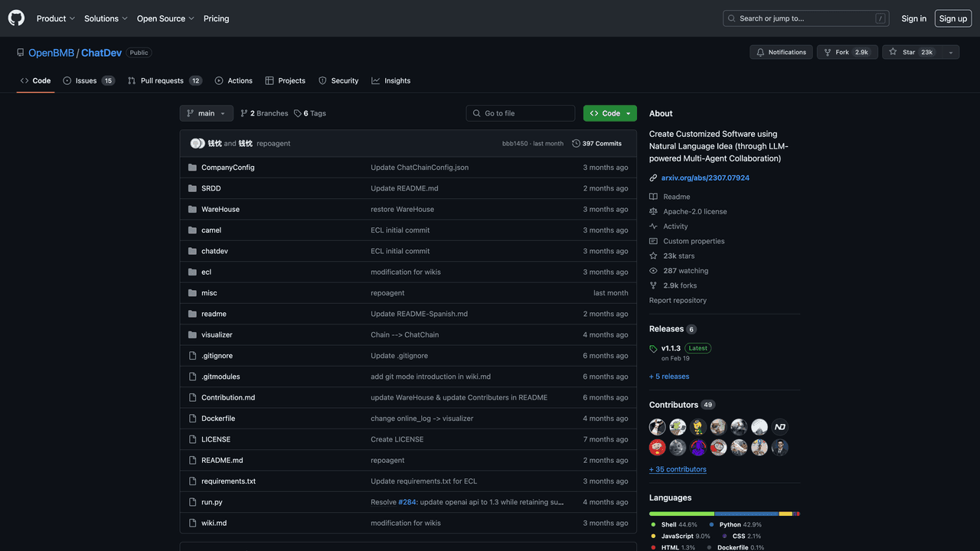Click the visualizer folder icon
Screen dimensions: 980x551
[x=193, y=334]
